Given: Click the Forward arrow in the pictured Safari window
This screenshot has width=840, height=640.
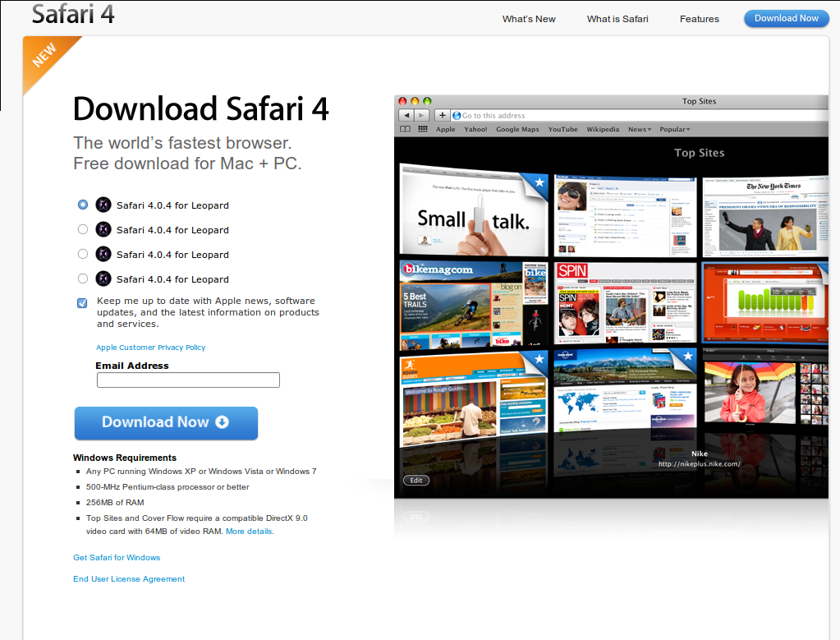Looking at the screenshot, I should pos(421,115).
